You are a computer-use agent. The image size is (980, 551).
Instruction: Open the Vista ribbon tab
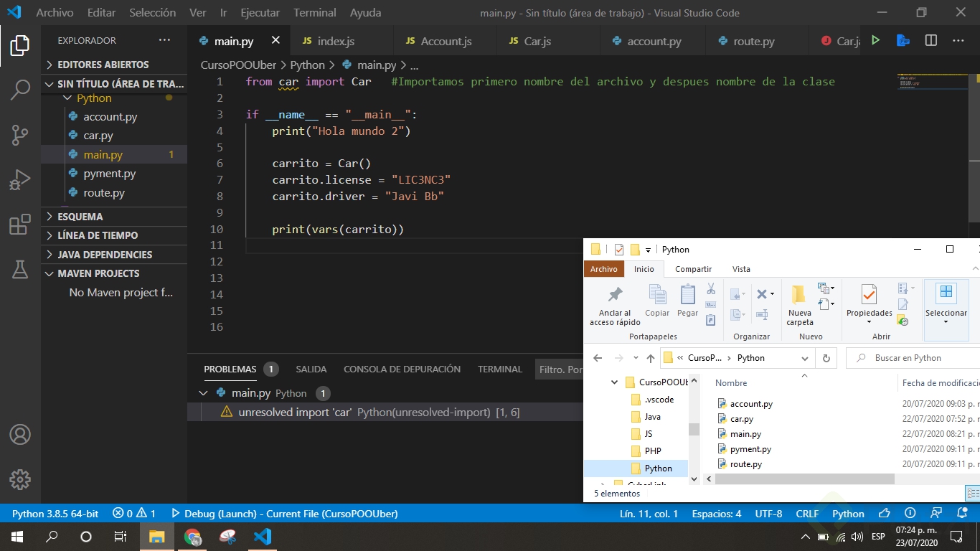[x=741, y=269]
